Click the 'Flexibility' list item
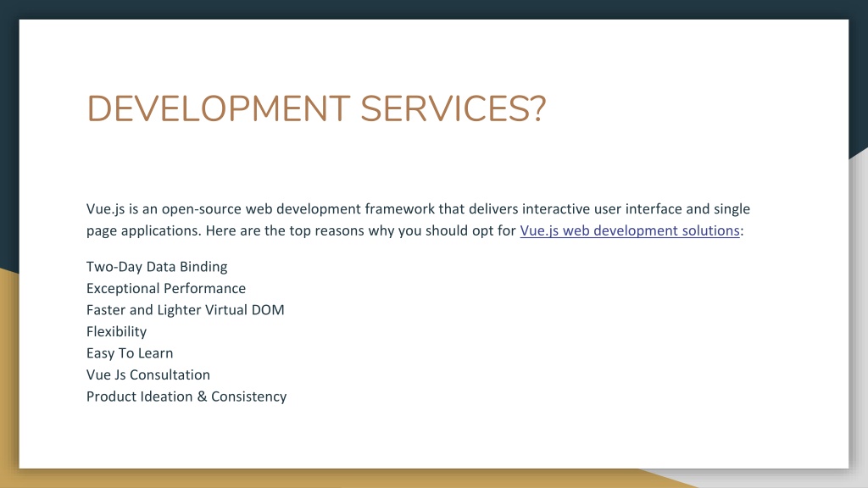Screen dimensions: 868x488 (117, 331)
